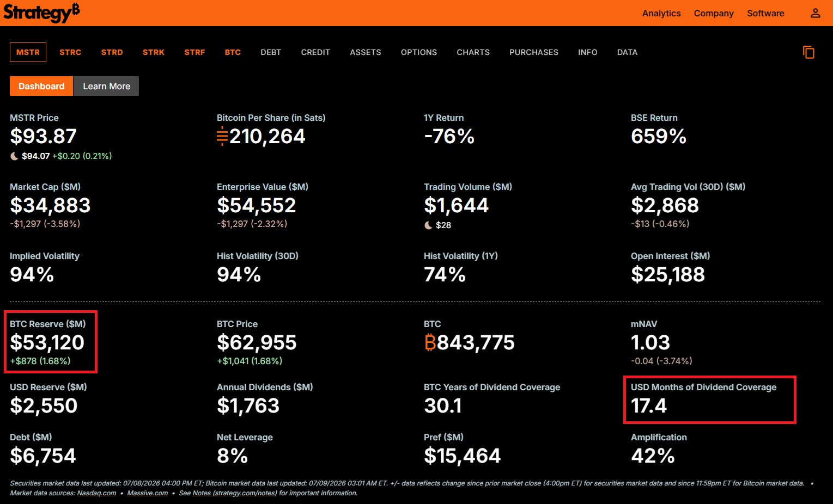Click the orange Dashboard button
The height and width of the screenshot is (504, 833).
pos(41,86)
